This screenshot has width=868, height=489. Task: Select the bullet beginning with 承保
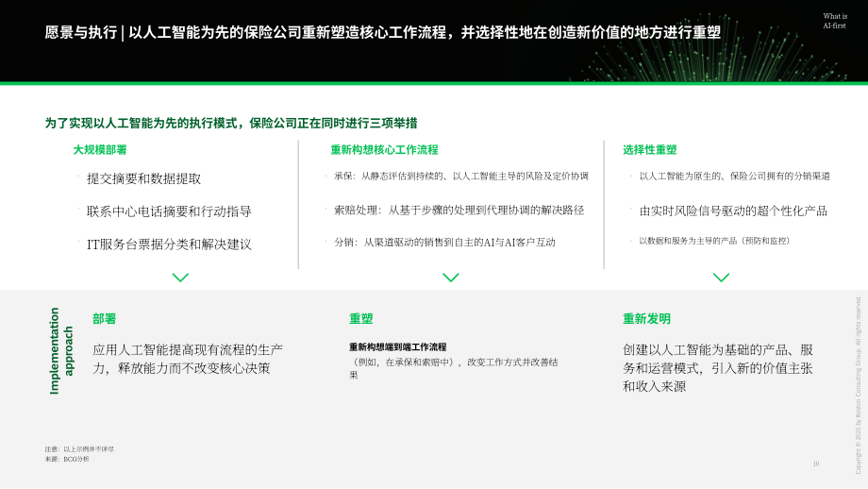tap(461, 177)
